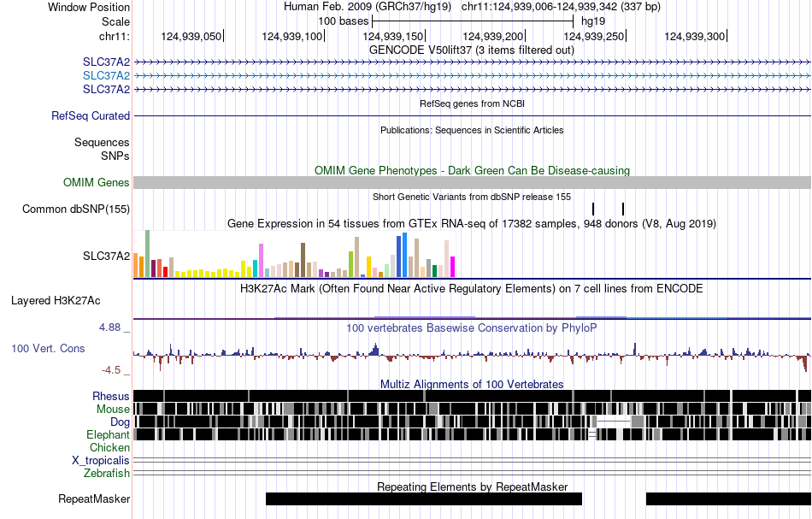
Task: Click the rightmost Common dbSNP variant tick
Action: pyautogui.click(x=623, y=209)
